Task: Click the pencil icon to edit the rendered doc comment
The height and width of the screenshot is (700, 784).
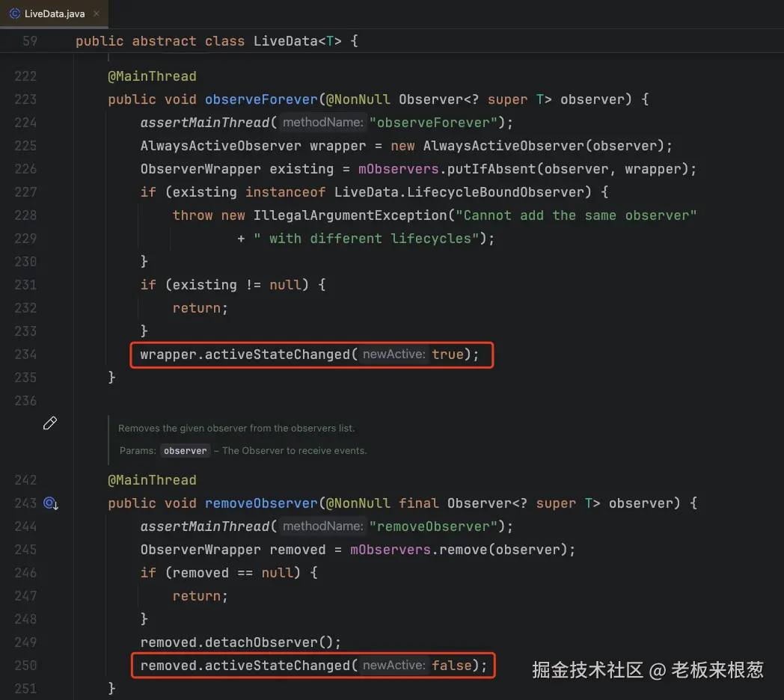Action: [50, 423]
